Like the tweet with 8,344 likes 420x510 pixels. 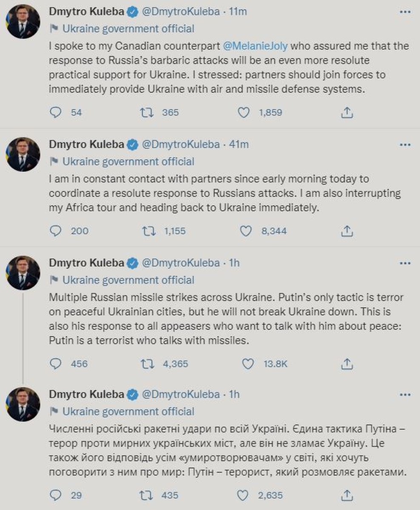click(247, 231)
